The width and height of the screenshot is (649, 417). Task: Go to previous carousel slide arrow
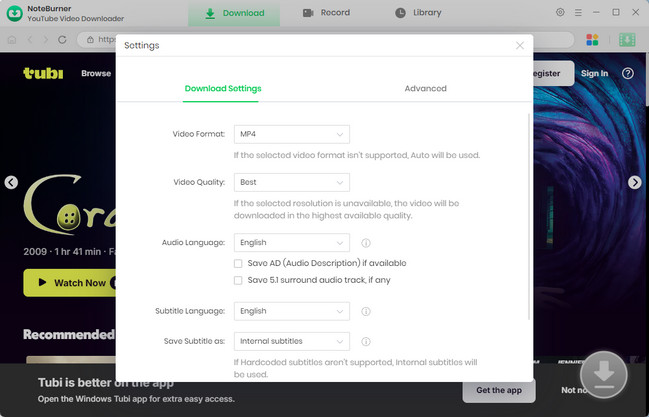pyautogui.click(x=11, y=182)
